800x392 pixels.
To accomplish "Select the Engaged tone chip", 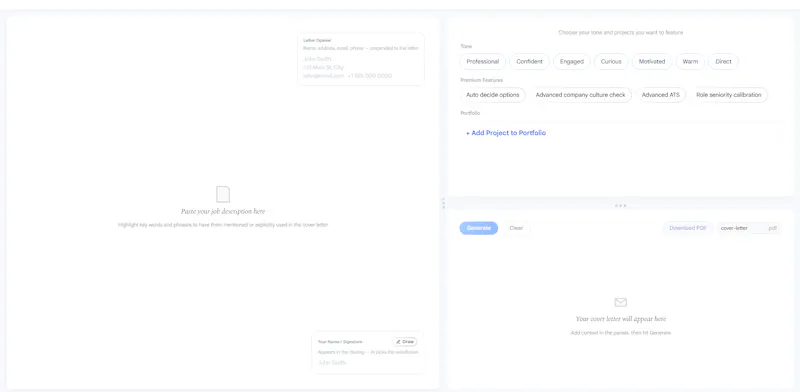I will [x=571, y=62].
